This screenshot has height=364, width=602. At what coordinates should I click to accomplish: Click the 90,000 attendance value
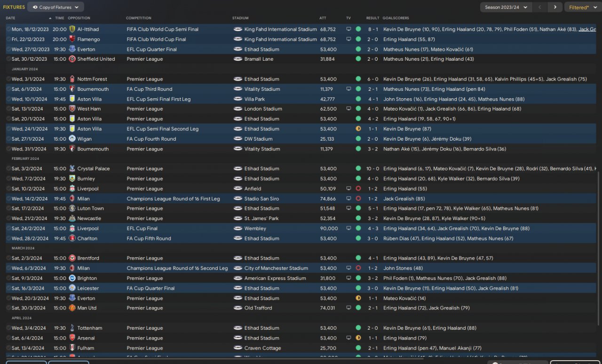click(329, 229)
